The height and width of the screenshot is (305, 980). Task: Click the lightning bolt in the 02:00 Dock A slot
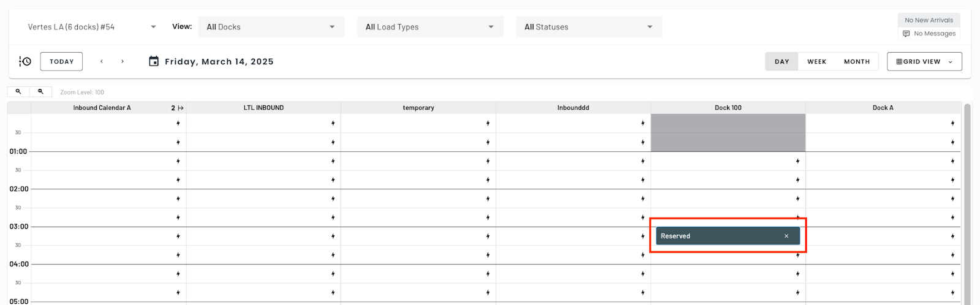pos(952,198)
